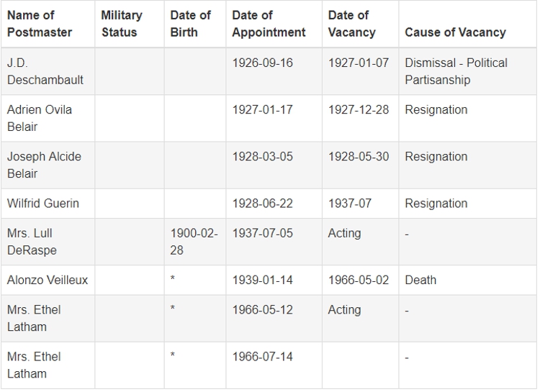Click the J.D. Deschambault name cell

click(45, 71)
